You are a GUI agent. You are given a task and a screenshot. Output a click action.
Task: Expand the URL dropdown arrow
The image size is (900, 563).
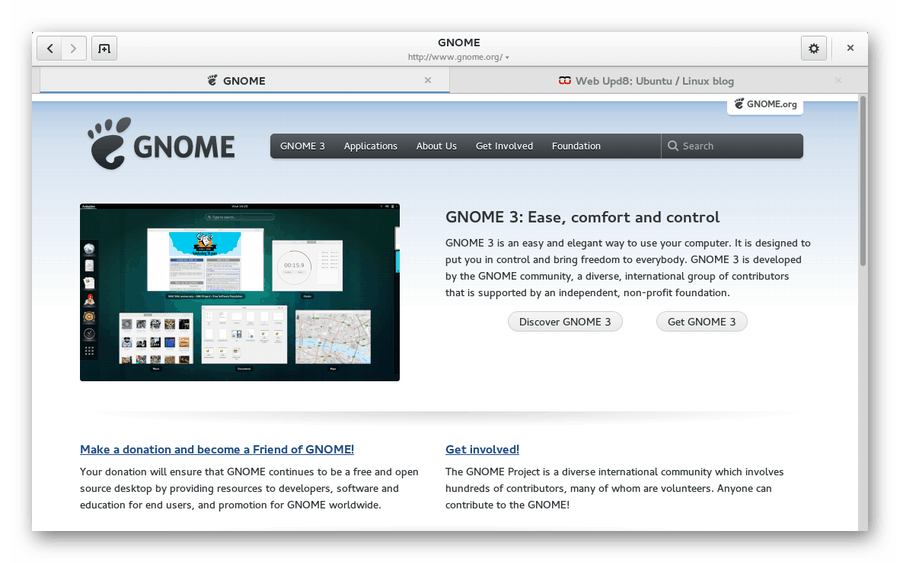(507, 57)
